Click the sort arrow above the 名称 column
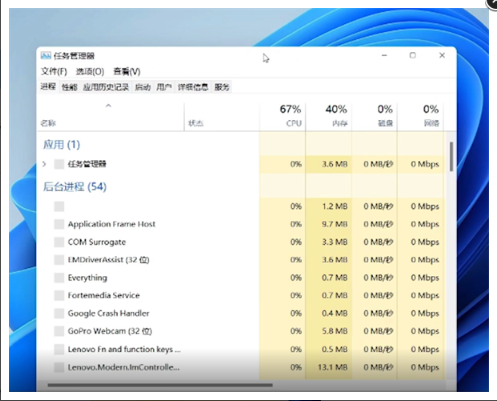The height and width of the screenshot is (401, 497). coord(108,106)
